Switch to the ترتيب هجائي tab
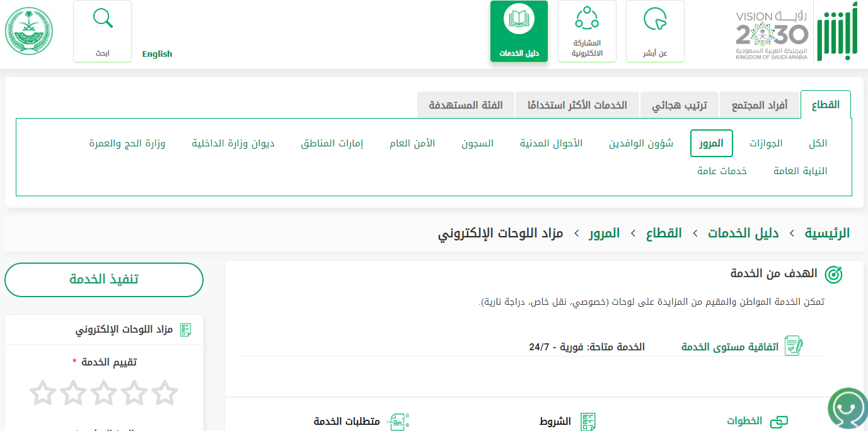This screenshot has width=868, height=431. (680, 105)
